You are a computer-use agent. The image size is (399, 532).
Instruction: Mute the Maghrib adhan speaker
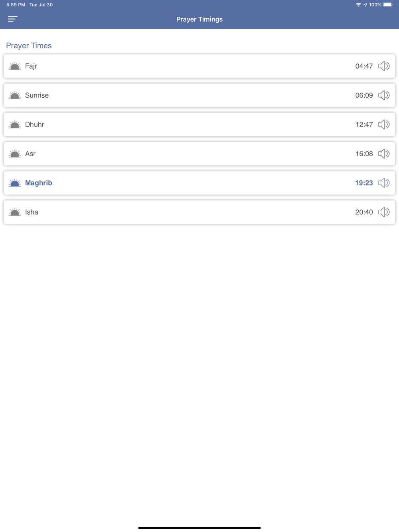point(384,183)
